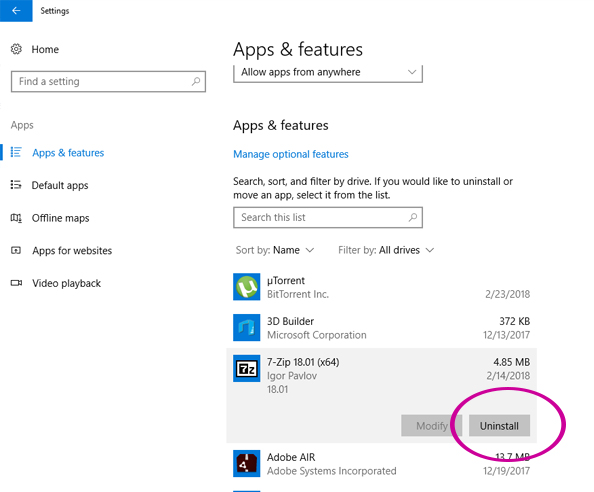The height and width of the screenshot is (492, 594).
Task: Click the 2/23/2018 install date
Action: point(508,294)
